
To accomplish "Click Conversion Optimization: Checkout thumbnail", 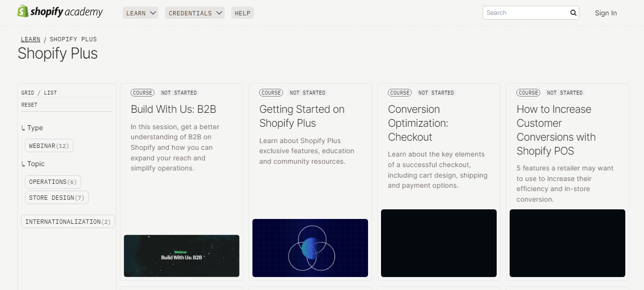I will click(x=439, y=243).
